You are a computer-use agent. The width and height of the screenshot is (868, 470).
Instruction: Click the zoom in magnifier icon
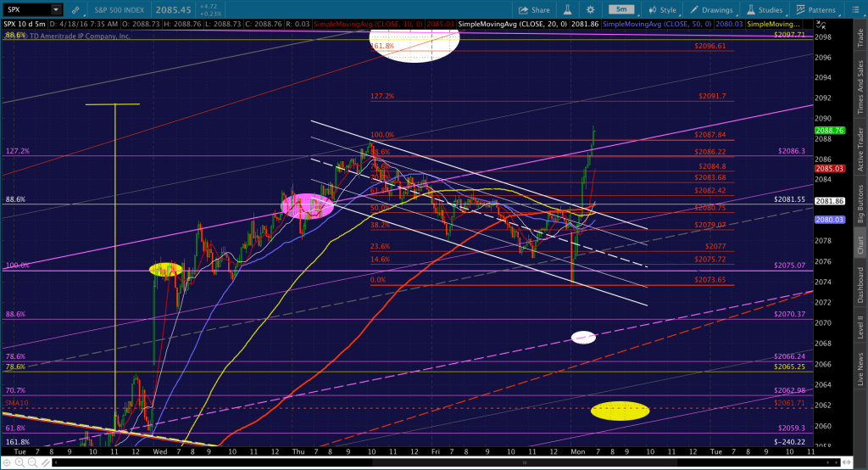coord(19,462)
